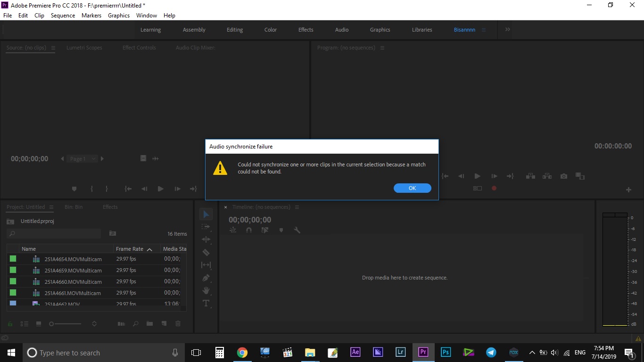Image resolution: width=644 pixels, height=362 pixels.
Task: Switch to the Editing workspace
Action: pos(235,30)
